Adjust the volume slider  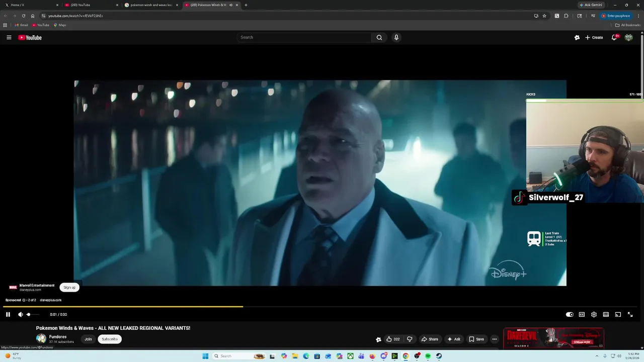click(33, 314)
